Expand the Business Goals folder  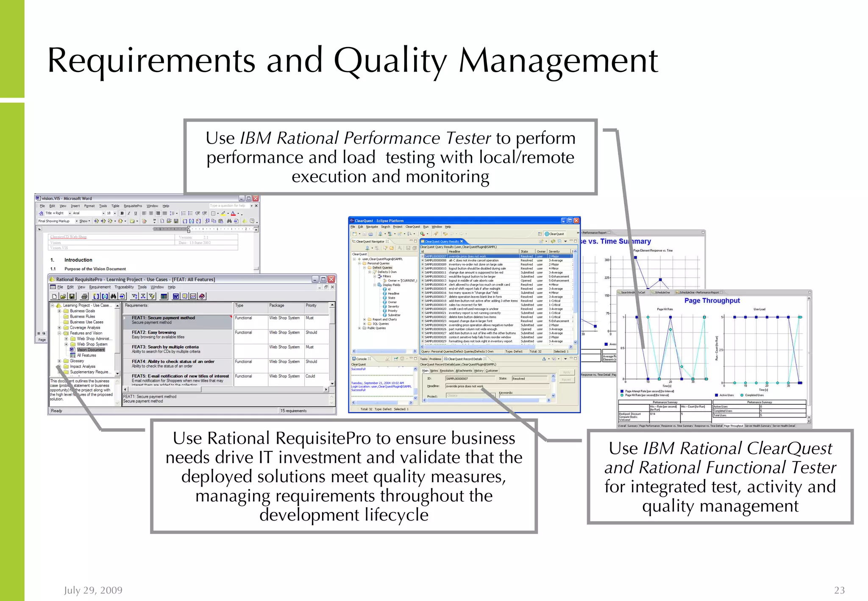(59, 311)
